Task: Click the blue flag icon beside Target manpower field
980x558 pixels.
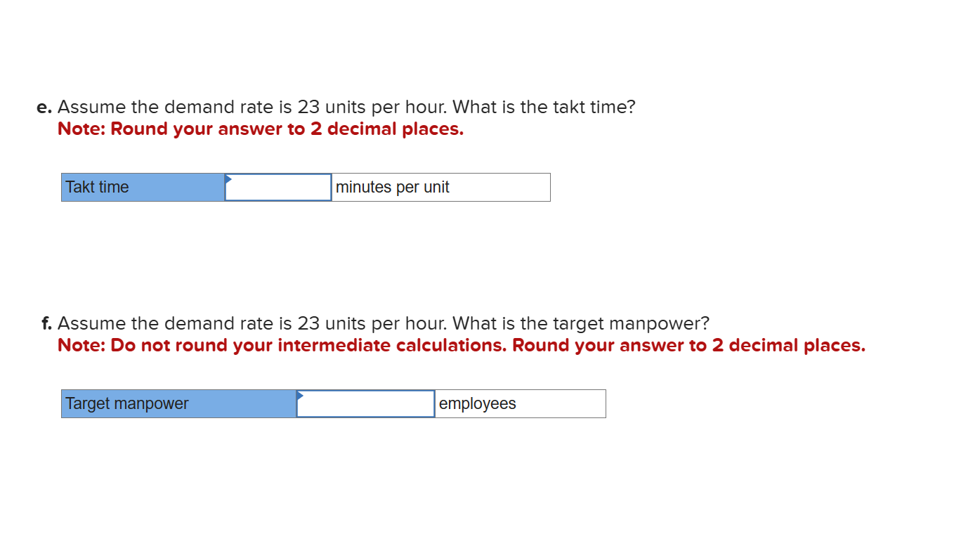Action: point(301,396)
